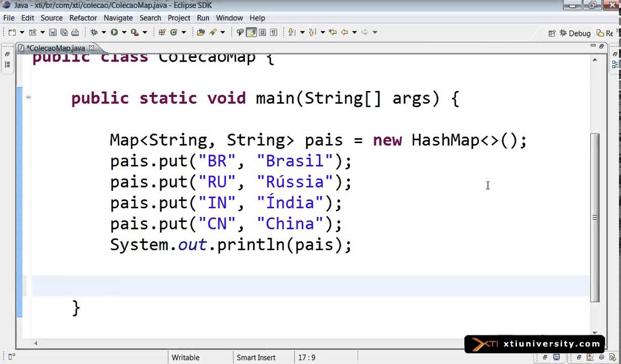The height and width of the screenshot is (364, 621).
Task: Click the Previous Annotation icon
Action: coord(312,32)
